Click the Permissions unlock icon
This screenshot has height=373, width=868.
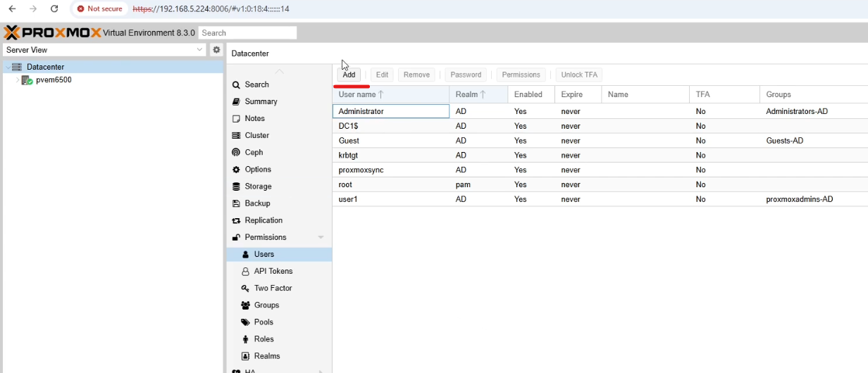pyautogui.click(x=236, y=237)
